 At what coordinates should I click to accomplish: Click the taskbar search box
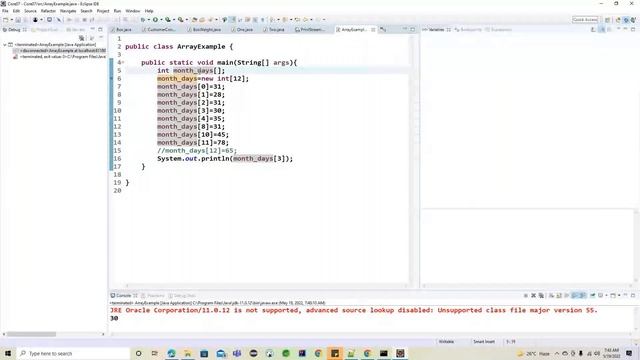(x=73, y=353)
